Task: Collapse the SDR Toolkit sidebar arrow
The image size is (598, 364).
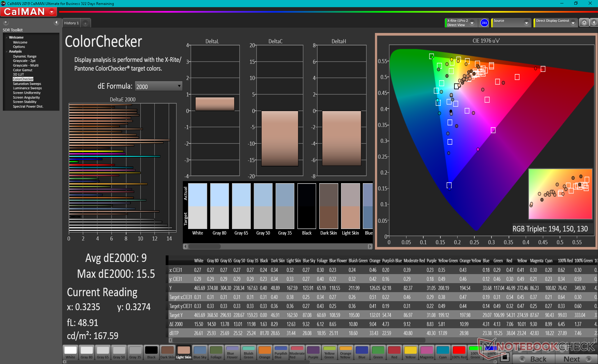Action: pyautogui.click(x=56, y=22)
